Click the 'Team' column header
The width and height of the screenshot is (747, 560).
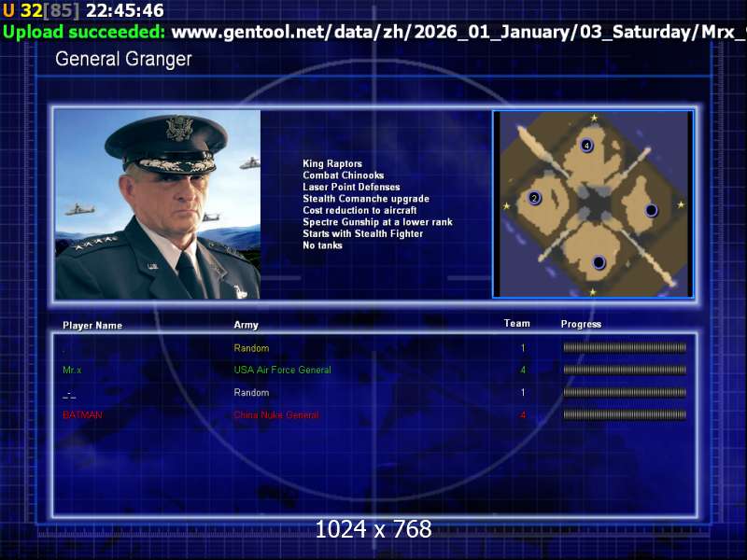(x=517, y=323)
